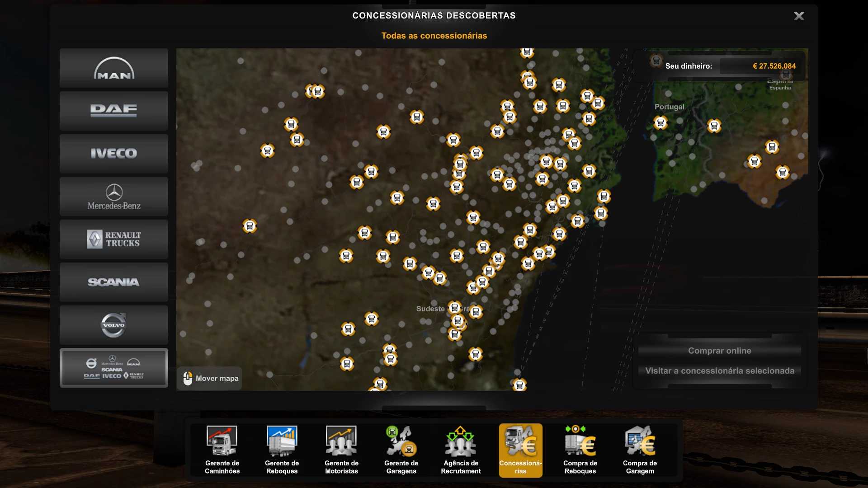Image resolution: width=868 pixels, height=488 pixels.
Task: Open Compra de Reboques shop
Action: pos(580,450)
